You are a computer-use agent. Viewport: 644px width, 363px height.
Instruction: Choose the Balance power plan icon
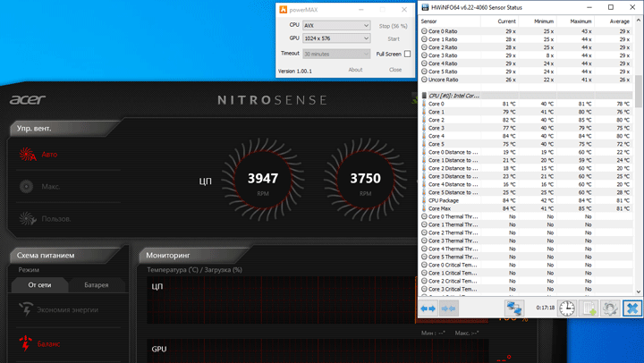[25, 343]
